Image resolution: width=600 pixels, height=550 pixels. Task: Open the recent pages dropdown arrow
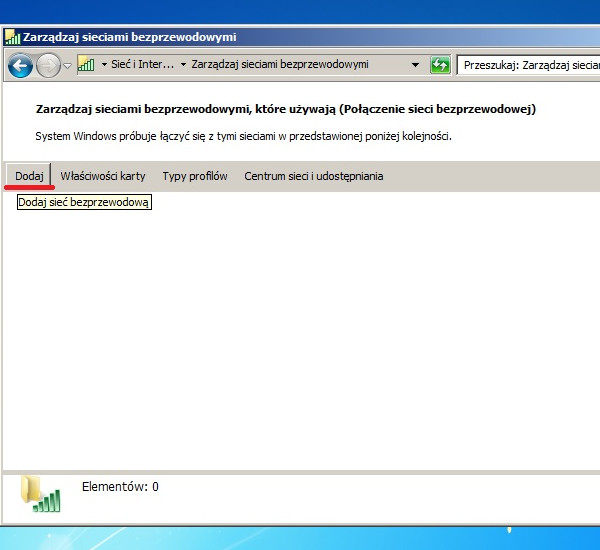click(x=68, y=65)
